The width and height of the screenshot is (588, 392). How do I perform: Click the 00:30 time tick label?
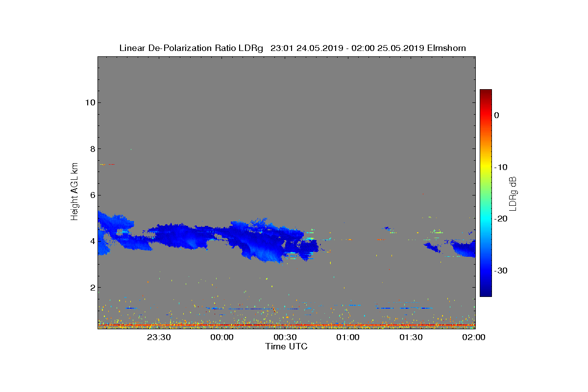285,337
